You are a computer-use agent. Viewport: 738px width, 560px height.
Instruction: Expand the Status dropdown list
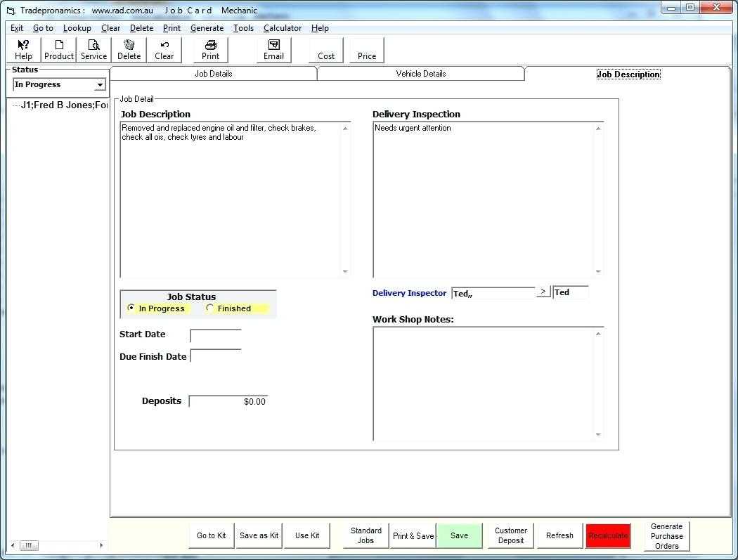coord(100,85)
